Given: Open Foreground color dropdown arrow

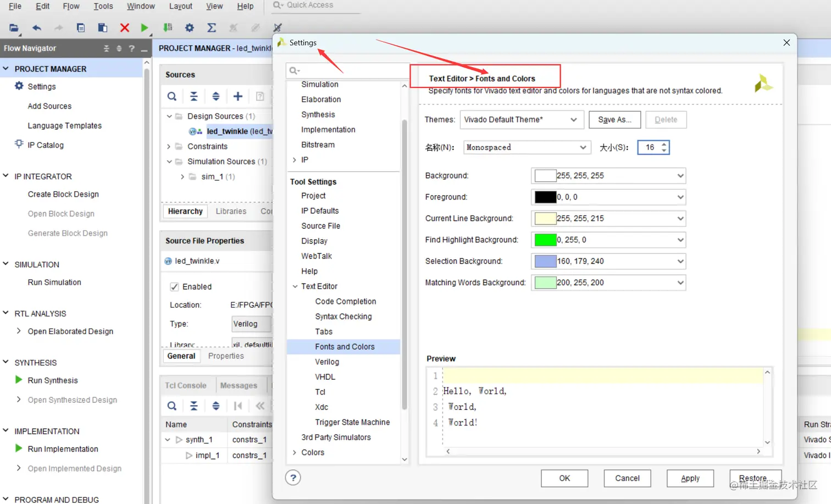Looking at the screenshot, I should point(680,197).
